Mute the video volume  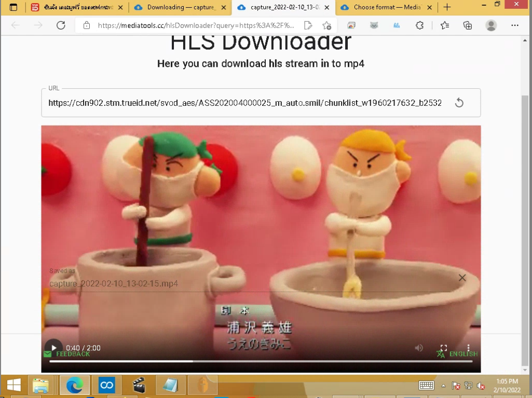pyautogui.click(x=419, y=348)
